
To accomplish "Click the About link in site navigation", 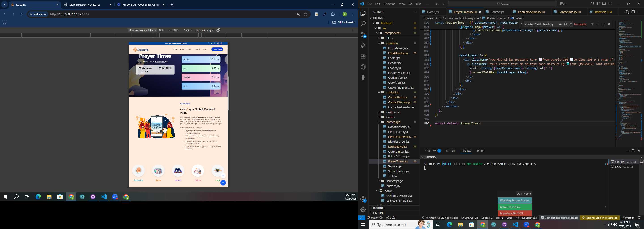I will pos(182,49).
